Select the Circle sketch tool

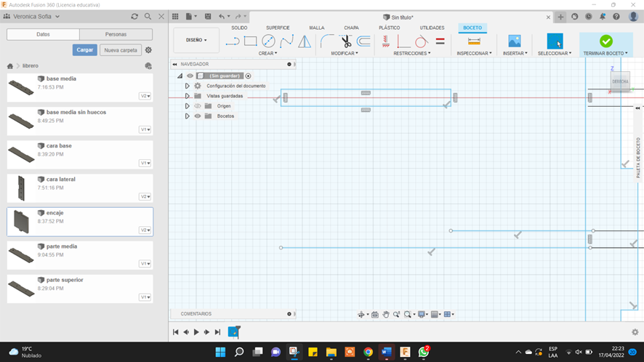coord(268,41)
